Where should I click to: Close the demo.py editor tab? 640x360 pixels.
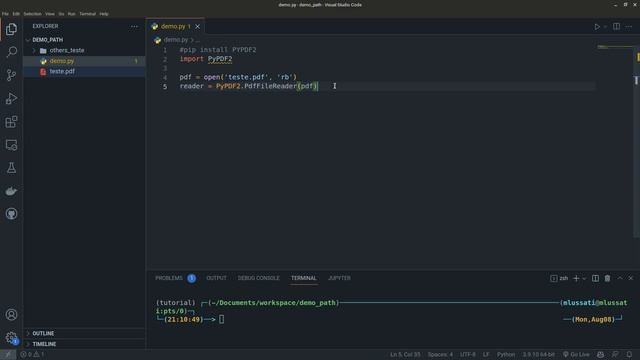pos(198,27)
